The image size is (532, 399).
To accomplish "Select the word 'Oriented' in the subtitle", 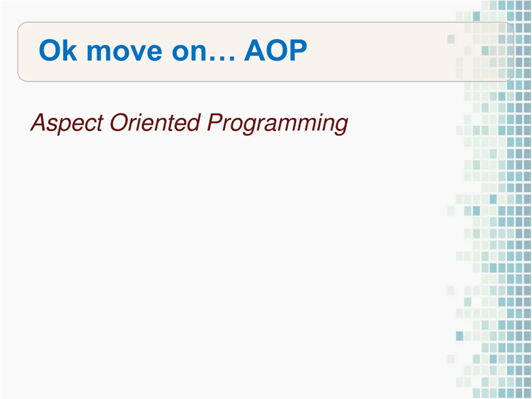I will pyautogui.click(x=155, y=122).
